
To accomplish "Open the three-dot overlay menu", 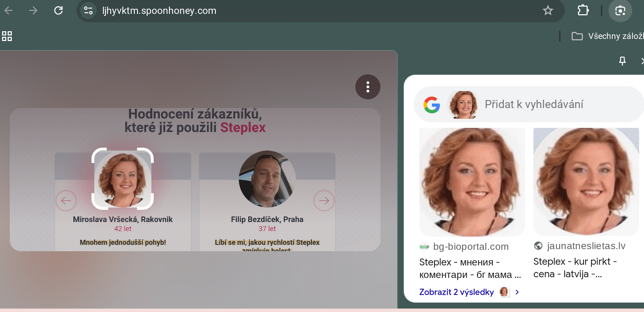I will [x=368, y=87].
